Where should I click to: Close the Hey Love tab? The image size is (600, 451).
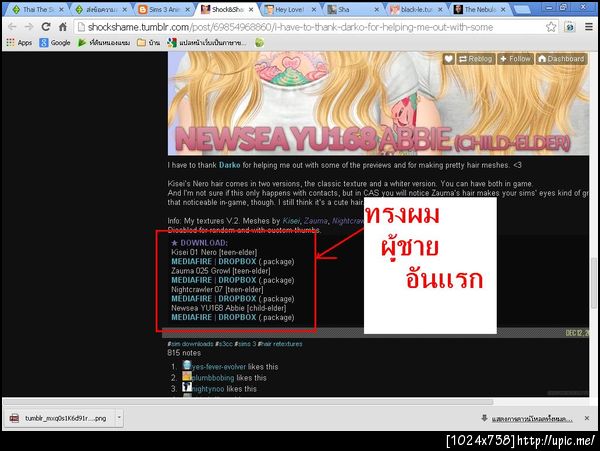[314, 9]
